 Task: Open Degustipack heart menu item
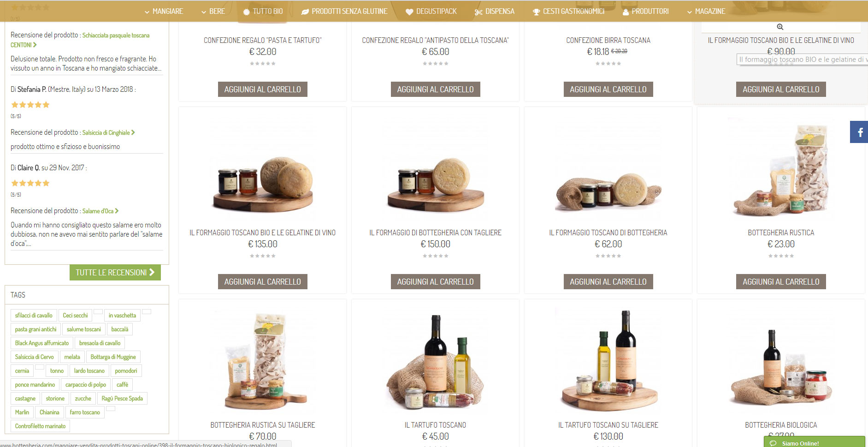(x=431, y=11)
